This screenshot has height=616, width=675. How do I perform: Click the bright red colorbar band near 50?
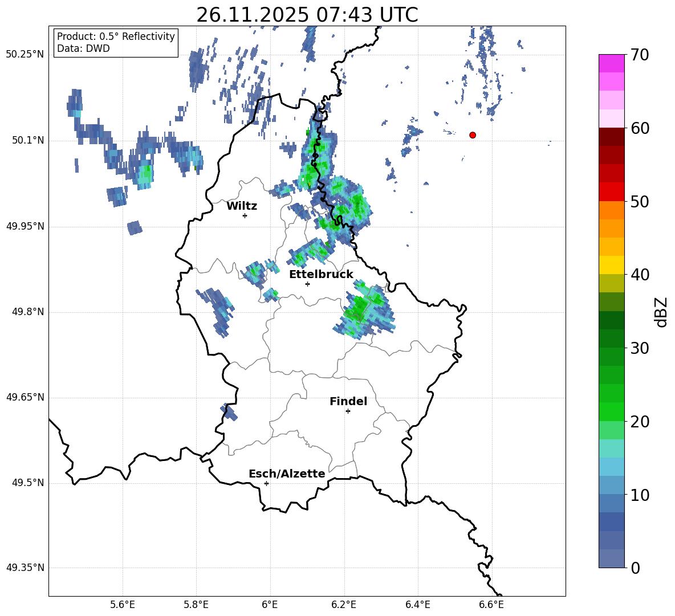tap(612, 192)
